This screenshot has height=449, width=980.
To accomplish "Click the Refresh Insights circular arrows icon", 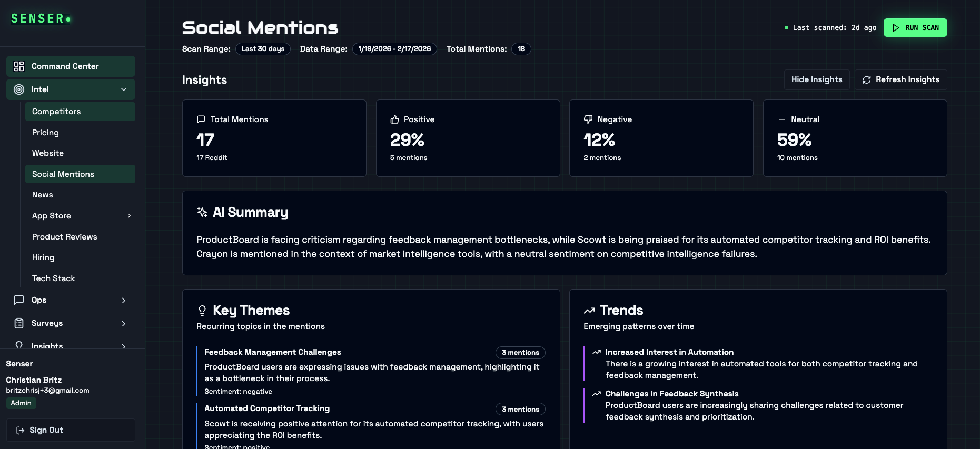I will [x=867, y=79].
